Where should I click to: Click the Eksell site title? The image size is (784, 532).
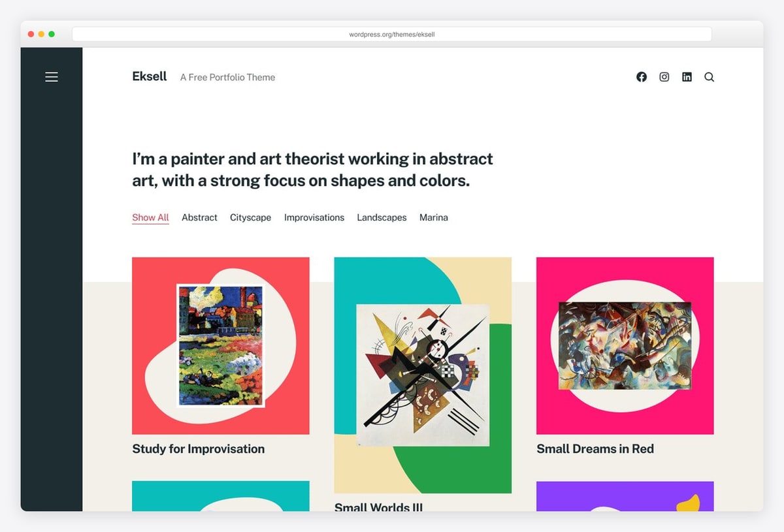click(x=150, y=76)
